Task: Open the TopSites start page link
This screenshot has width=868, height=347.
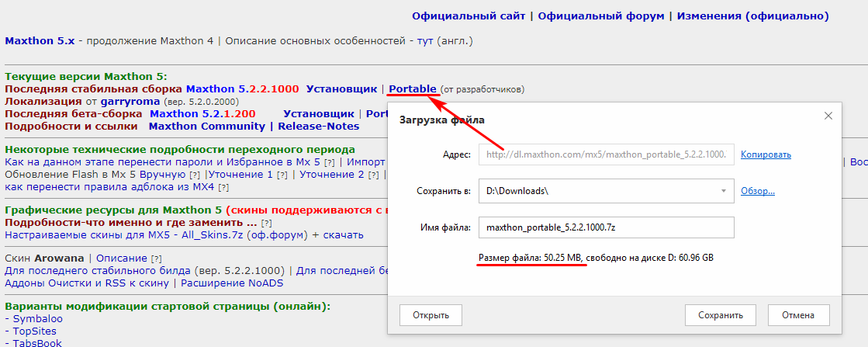Action: click(x=36, y=331)
